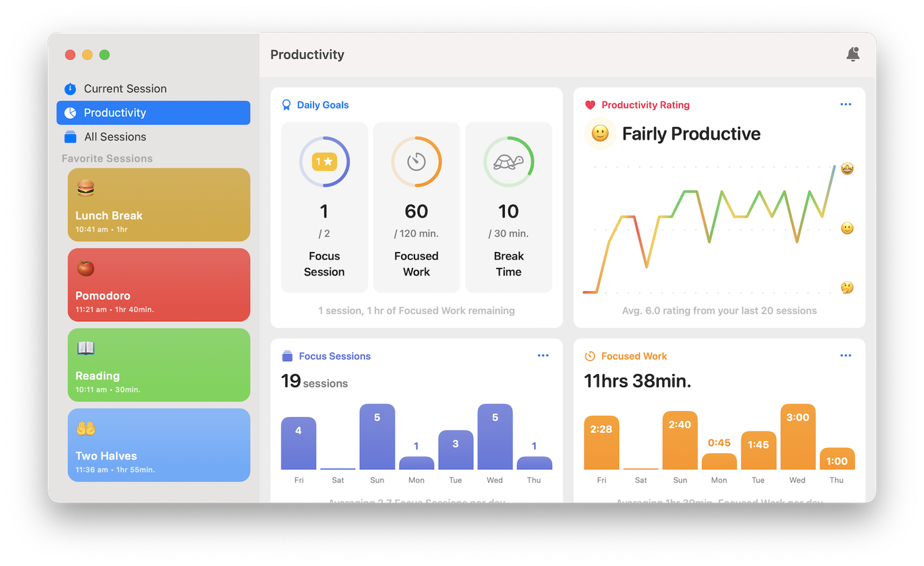Click the Daily Goals ribbon icon
Viewport: 924px width, 566px height.
pyautogui.click(x=286, y=105)
